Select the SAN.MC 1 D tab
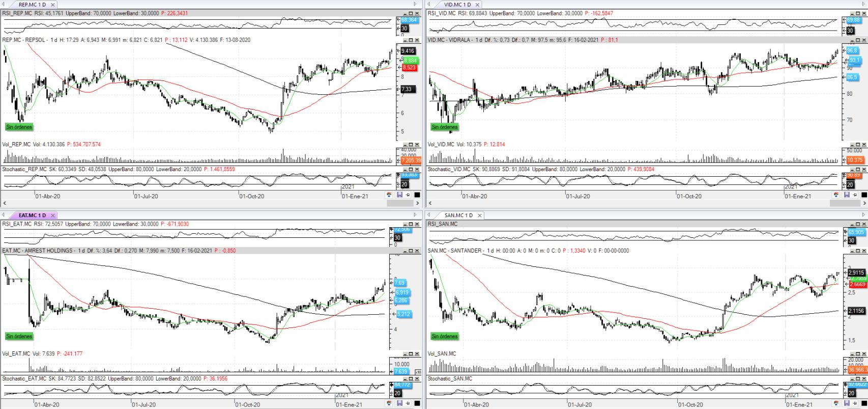Screen dimensions: 868x409 pos(457,215)
